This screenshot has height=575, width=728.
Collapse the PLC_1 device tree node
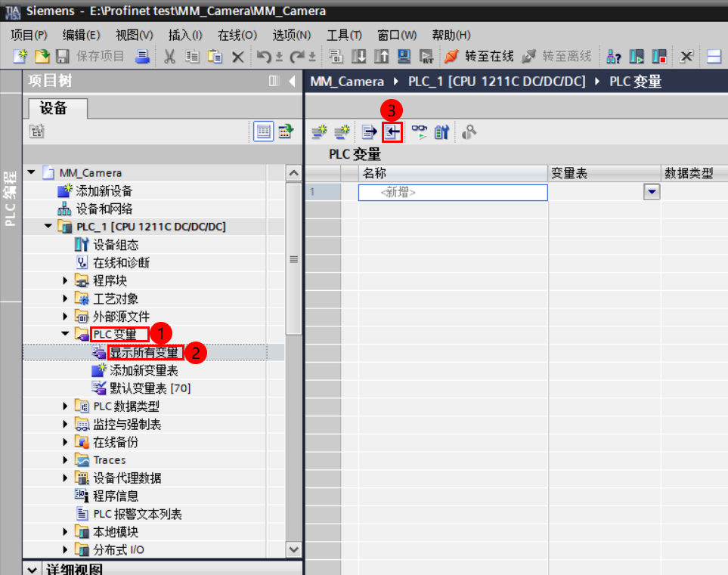(x=48, y=226)
